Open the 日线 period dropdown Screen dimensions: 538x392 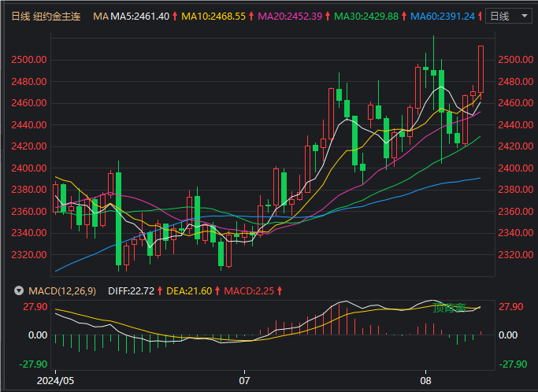[506, 16]
